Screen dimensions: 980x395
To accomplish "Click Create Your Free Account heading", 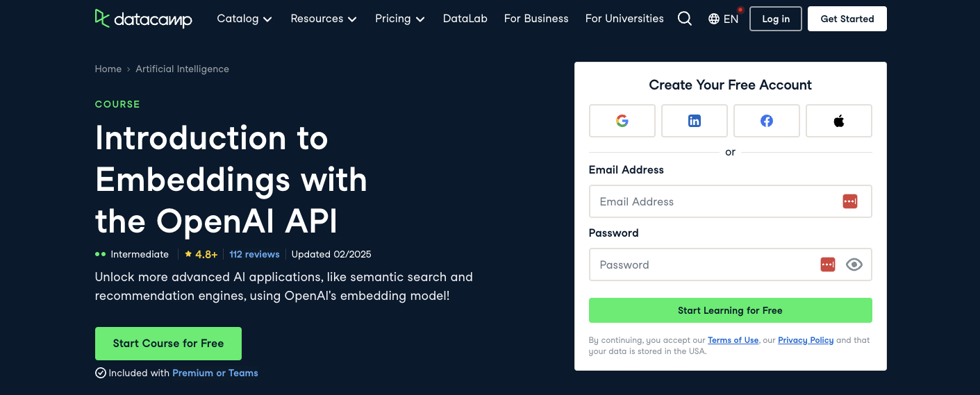I will [730, 85].
